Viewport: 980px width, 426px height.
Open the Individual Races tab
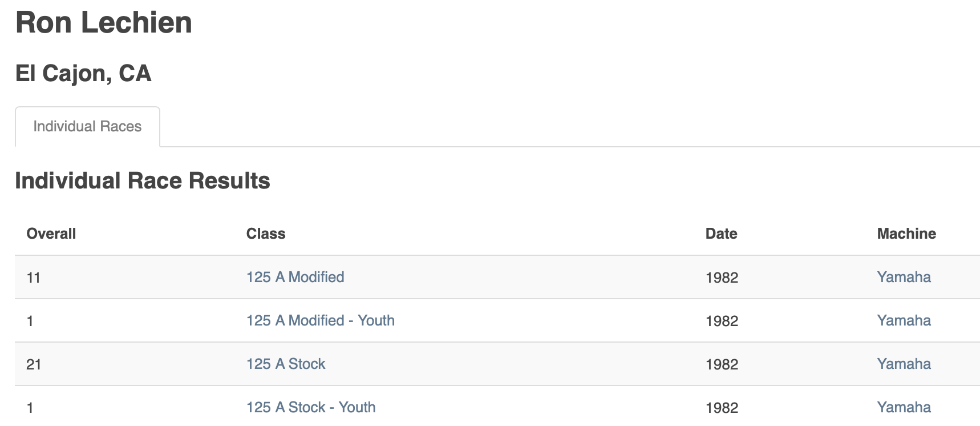click(87, 126)
